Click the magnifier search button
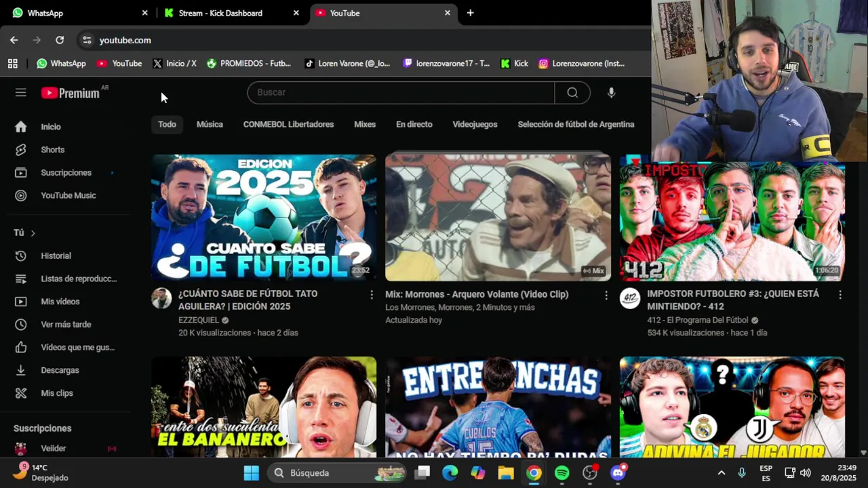868x488 pixels. [572, 93]
